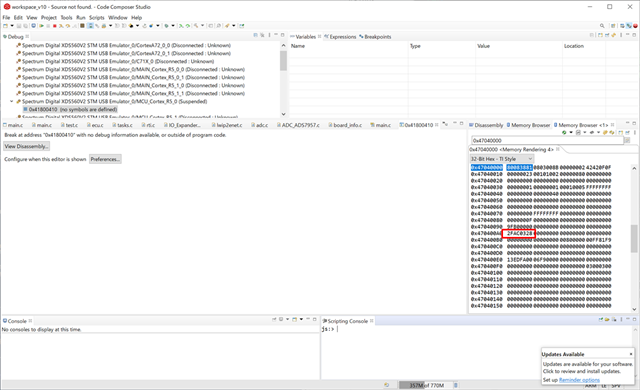Click the Save toolbar icon
This screenshot has height=390, width=640.
19,26
